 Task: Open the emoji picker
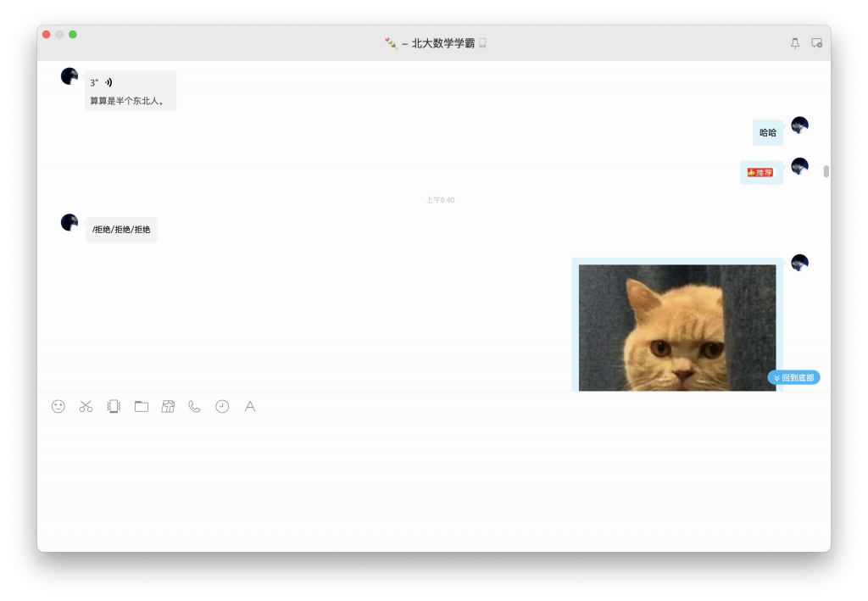(58, 407)
